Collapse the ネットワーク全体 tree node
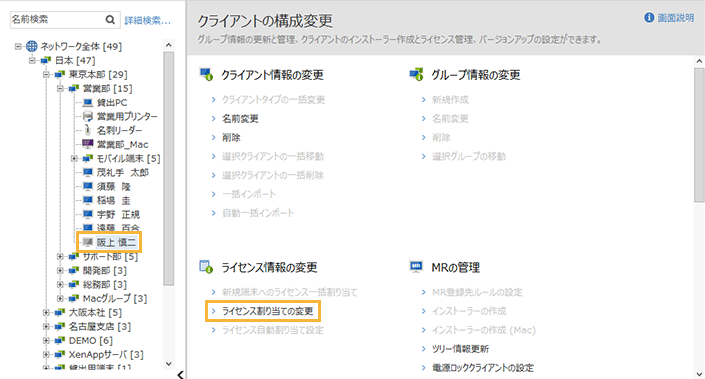The width and height of the screenshot is (705, 379). tap(18, 46)
